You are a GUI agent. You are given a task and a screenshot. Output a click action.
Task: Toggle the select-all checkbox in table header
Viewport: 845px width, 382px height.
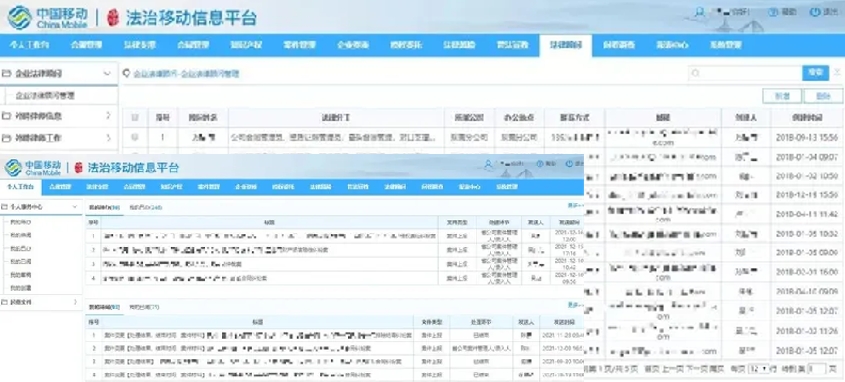[135, 117]
